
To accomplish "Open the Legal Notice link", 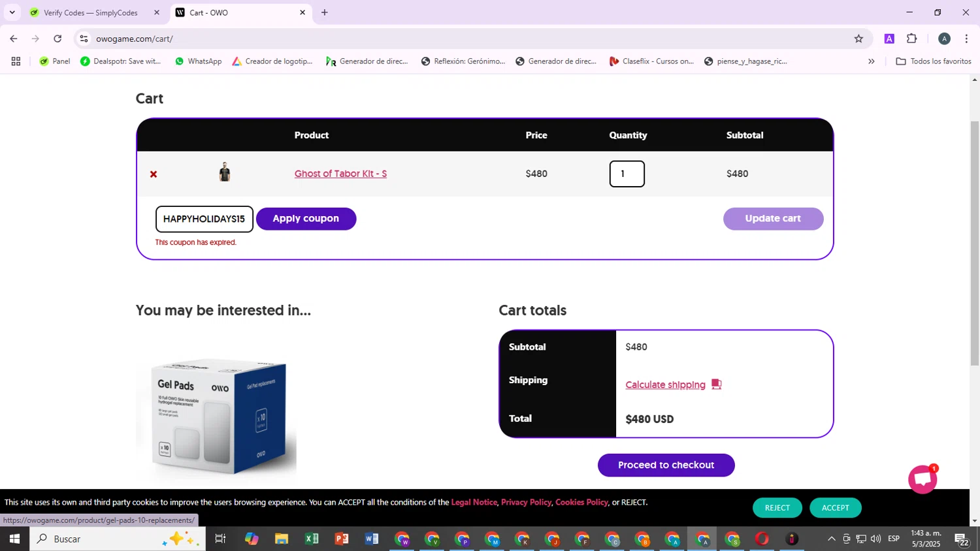I will point(474,502).
